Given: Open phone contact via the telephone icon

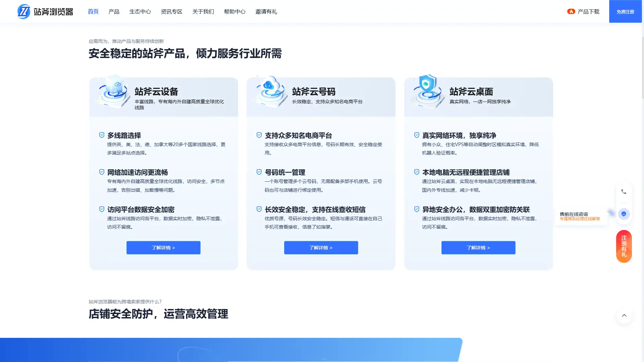Looking at the screenshot, I should 624,191.
